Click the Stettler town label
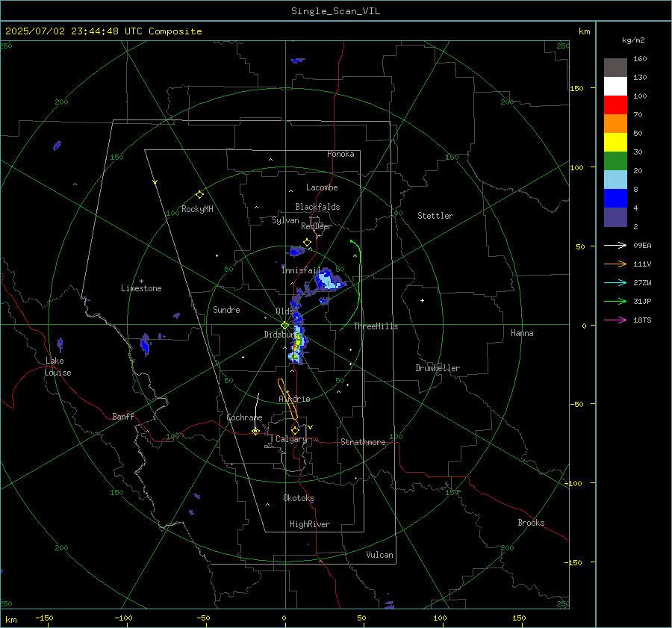This screenshot has height=628, width=672. (435, 216)
